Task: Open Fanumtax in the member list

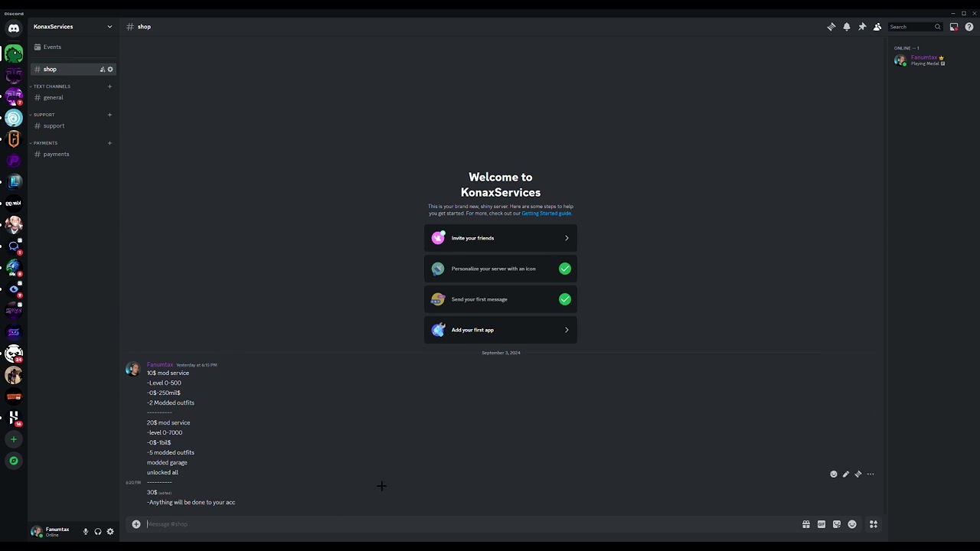Action: (931, 60)
